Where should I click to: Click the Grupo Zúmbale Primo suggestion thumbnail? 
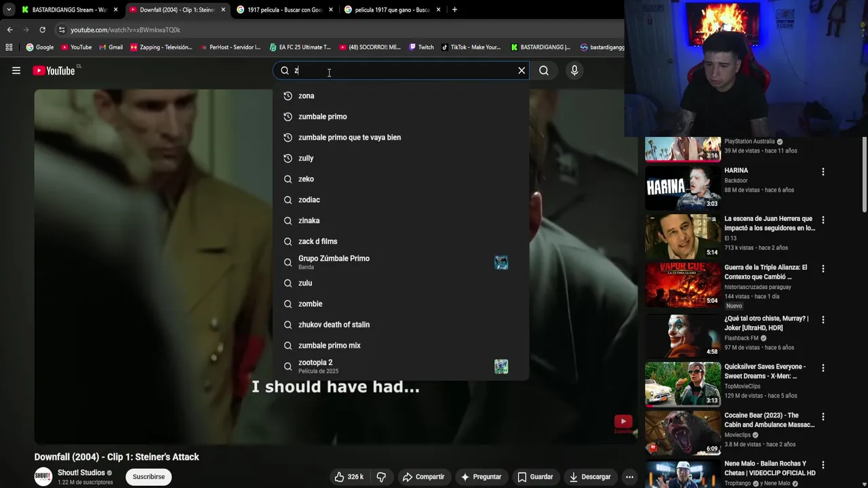click(x=501, y=262)
